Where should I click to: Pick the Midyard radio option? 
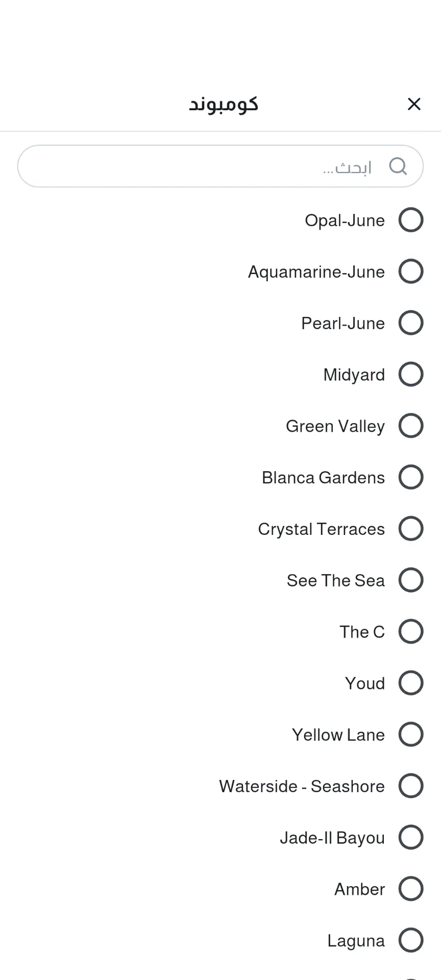pos(411,375)
